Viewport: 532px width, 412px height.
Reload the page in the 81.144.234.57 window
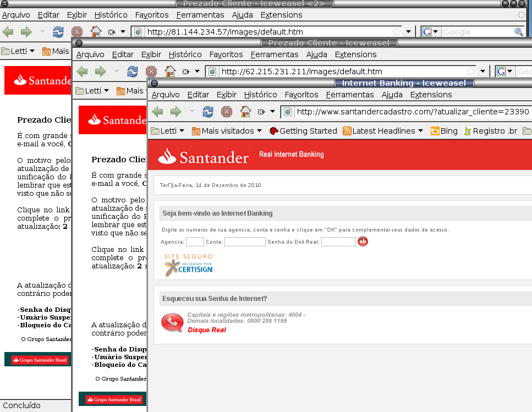pyautogui.click(x=58, y=32)
